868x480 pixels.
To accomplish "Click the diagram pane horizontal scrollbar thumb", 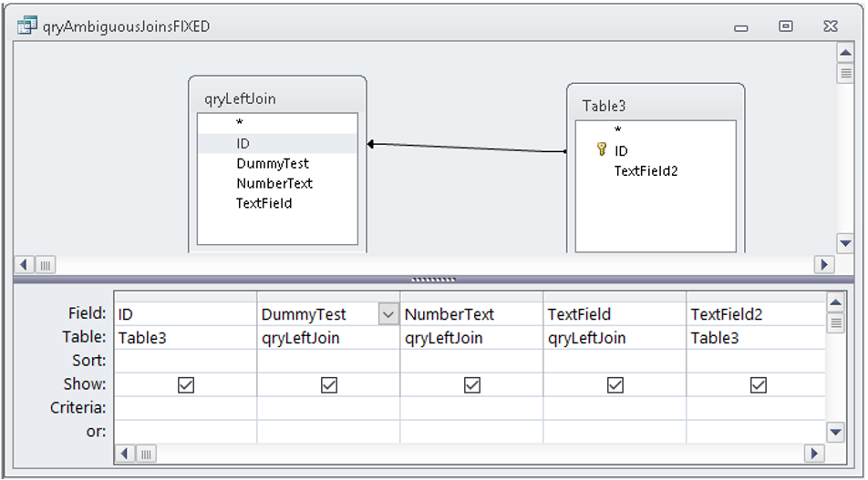I will [x=46, y=265].
